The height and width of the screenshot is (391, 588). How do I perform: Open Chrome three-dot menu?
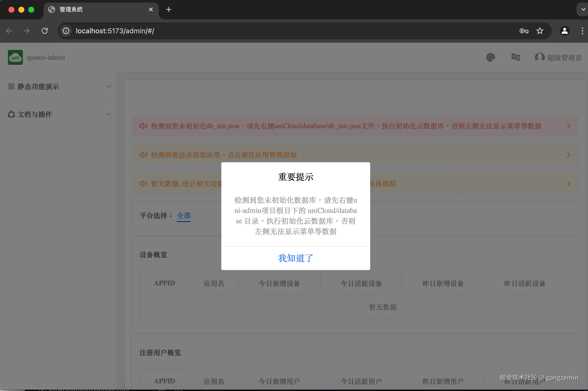click(x=582, y=31)
